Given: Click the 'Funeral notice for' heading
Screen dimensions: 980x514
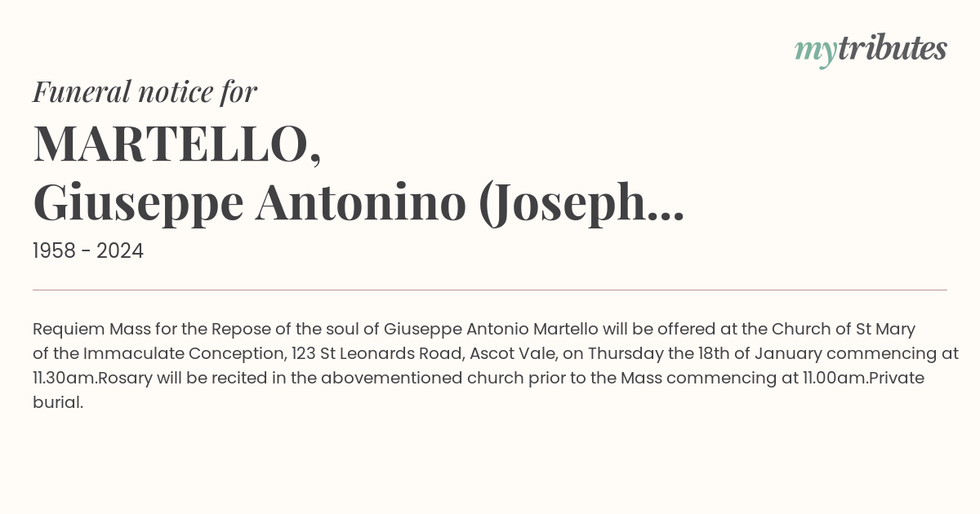Looking at the screenshot, I should tap(145, 91).
